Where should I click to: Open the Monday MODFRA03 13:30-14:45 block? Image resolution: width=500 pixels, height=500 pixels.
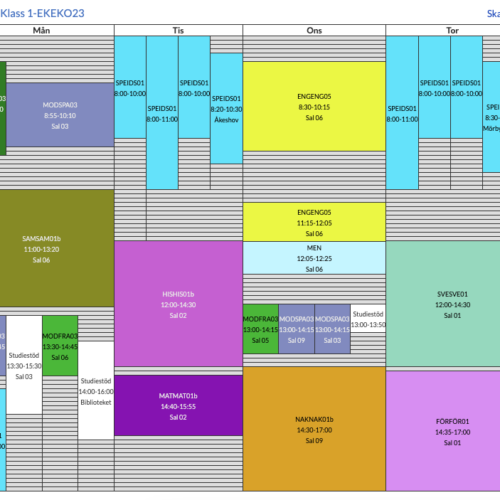tap(60, 346)
